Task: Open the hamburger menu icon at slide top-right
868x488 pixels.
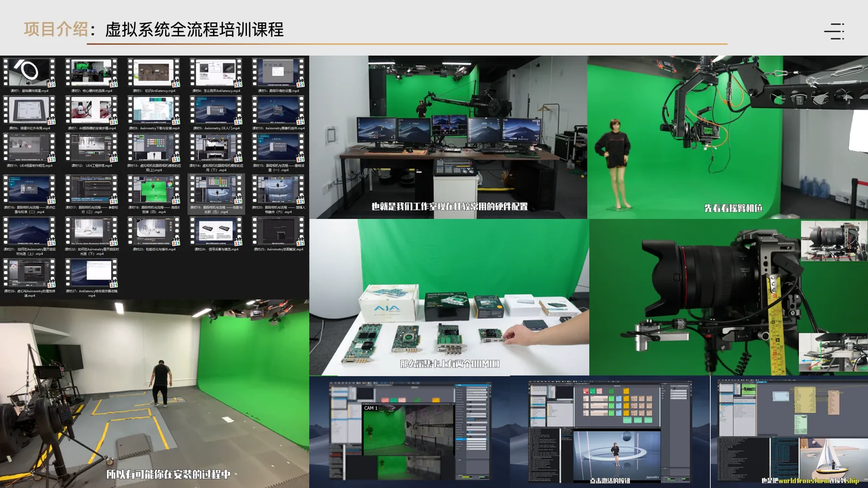Action: pos(834,31)
